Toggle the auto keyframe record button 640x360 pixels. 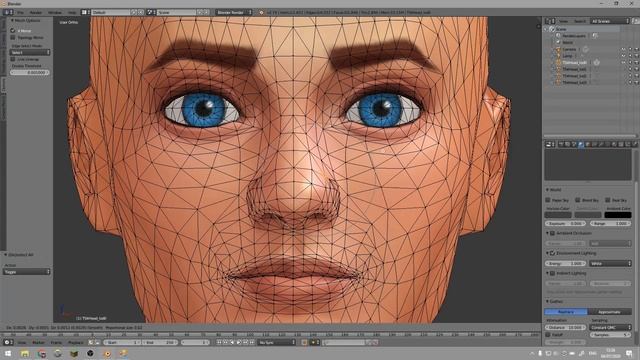click(x=304, y=342)
